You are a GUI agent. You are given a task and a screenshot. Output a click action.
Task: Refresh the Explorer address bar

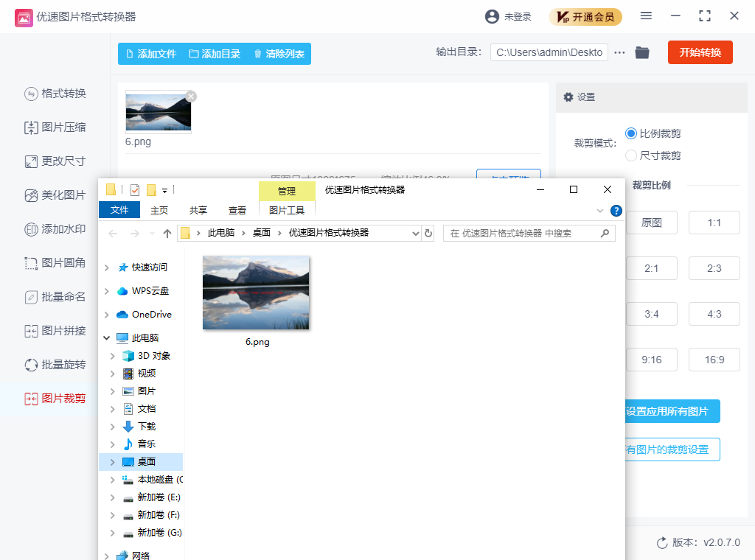[428, 234]
